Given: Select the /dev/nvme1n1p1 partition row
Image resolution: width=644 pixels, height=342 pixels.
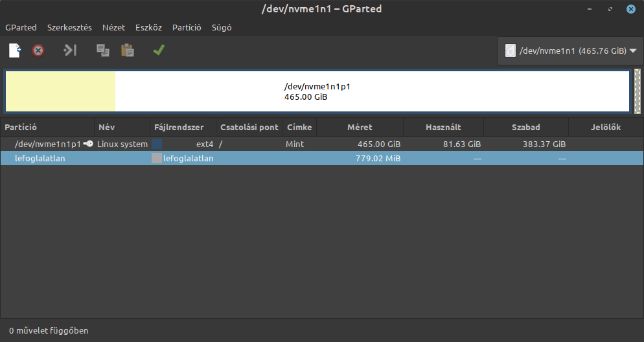Looking at the screenshot, I should [x=322, y=144].
